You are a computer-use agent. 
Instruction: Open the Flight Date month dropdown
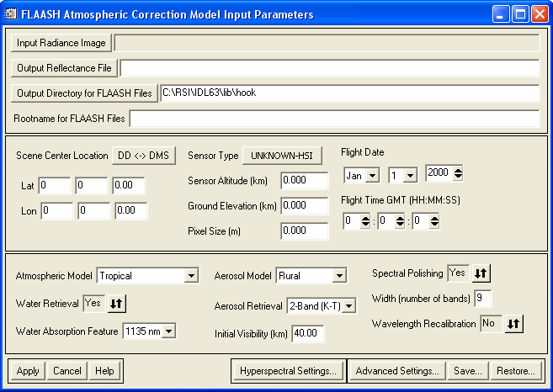click(x=372, y=175)
